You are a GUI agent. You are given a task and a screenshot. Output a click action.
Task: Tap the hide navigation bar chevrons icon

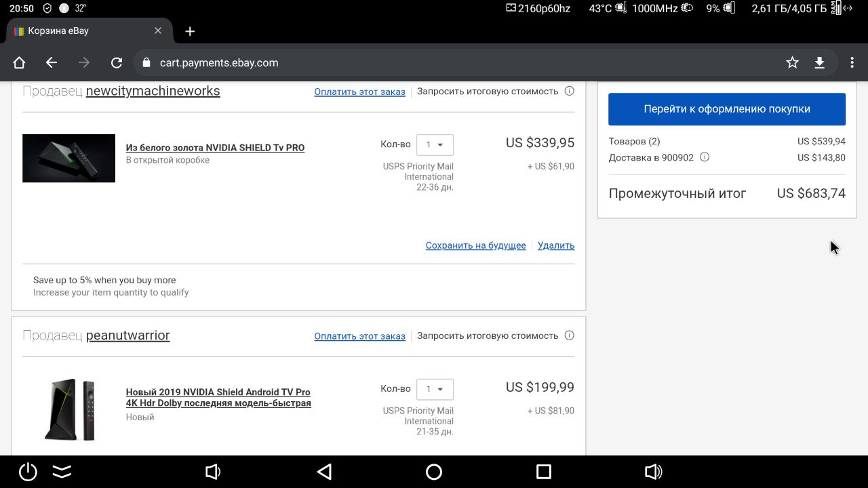coord(62,472)
